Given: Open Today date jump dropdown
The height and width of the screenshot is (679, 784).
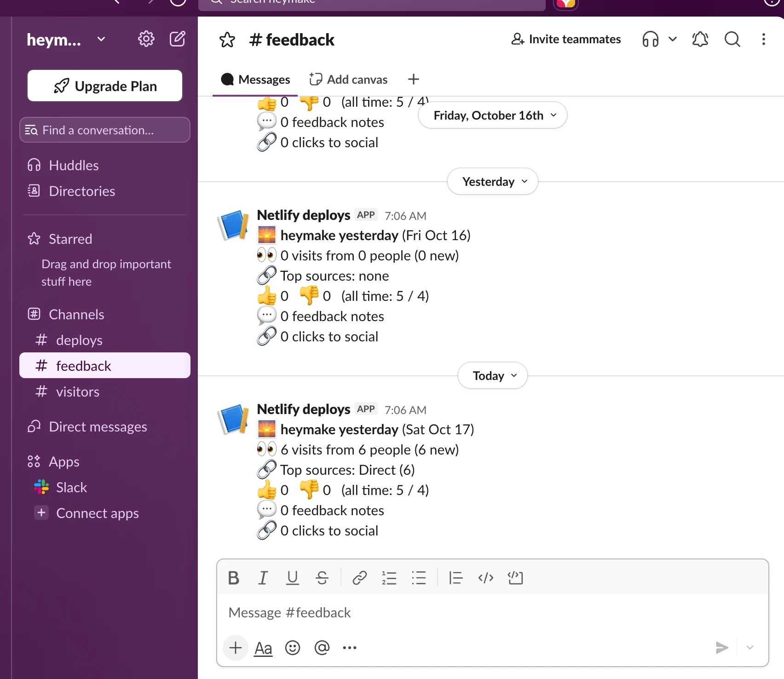Looking at the screenshot, I should coord(493,376).
